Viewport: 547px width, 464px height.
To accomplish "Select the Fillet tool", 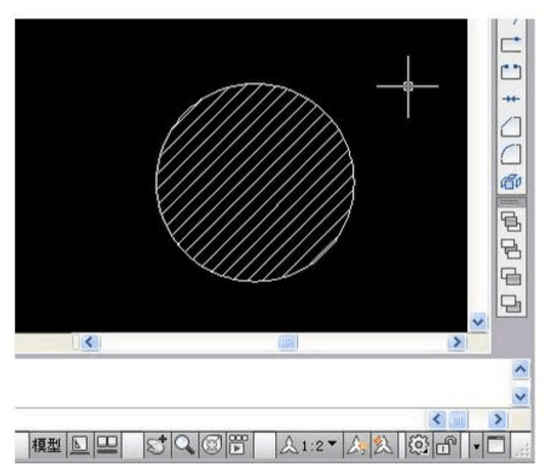I will (511, 154).
